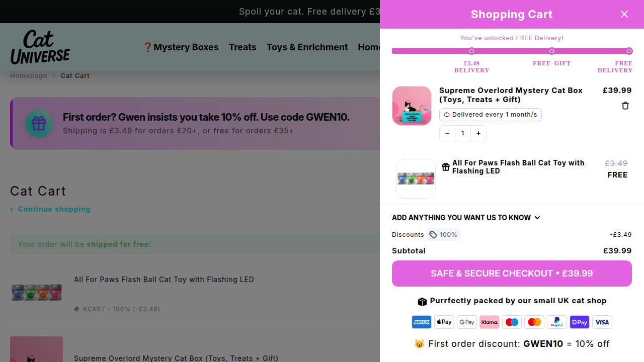Click the £3.49 delivery progress marker

click(x=471, y=51)
